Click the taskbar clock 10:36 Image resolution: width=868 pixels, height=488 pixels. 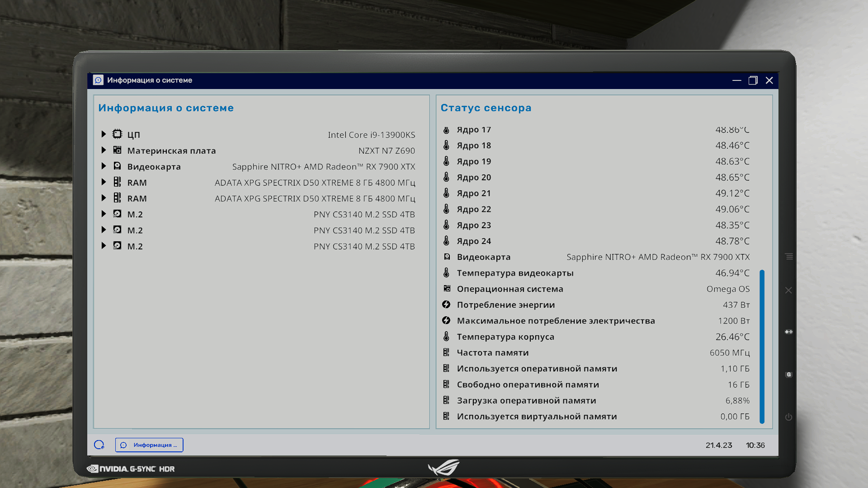(x=755, y=445)
